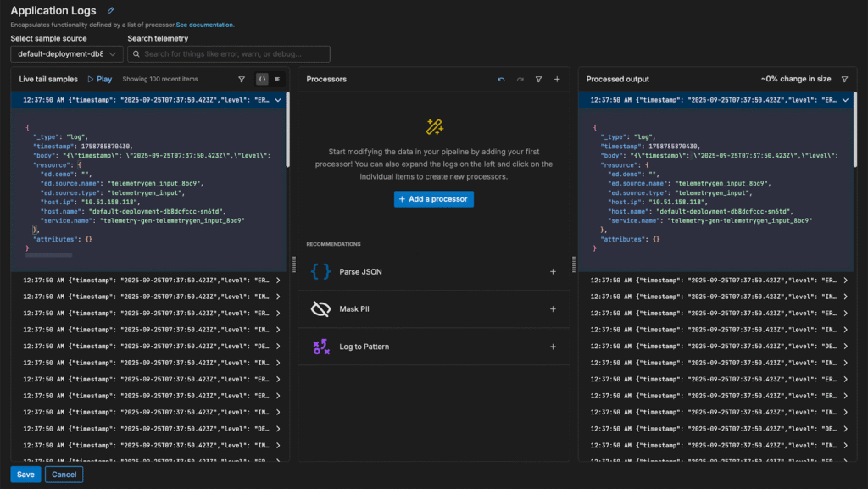Switch to raw text view in Live tail
Viewport: 868px width, 489px height.
point(277,79)
